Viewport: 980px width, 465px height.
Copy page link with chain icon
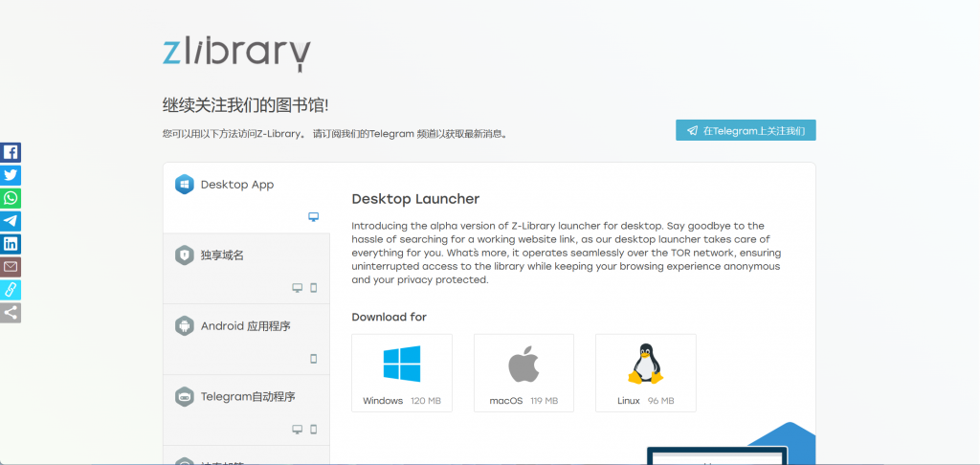(x=10, y=289)
